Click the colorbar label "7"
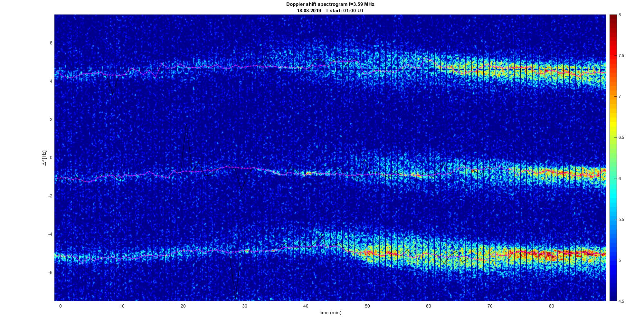Image resolution: width=644 pixels, height=323 pixels. coord(620,97)
